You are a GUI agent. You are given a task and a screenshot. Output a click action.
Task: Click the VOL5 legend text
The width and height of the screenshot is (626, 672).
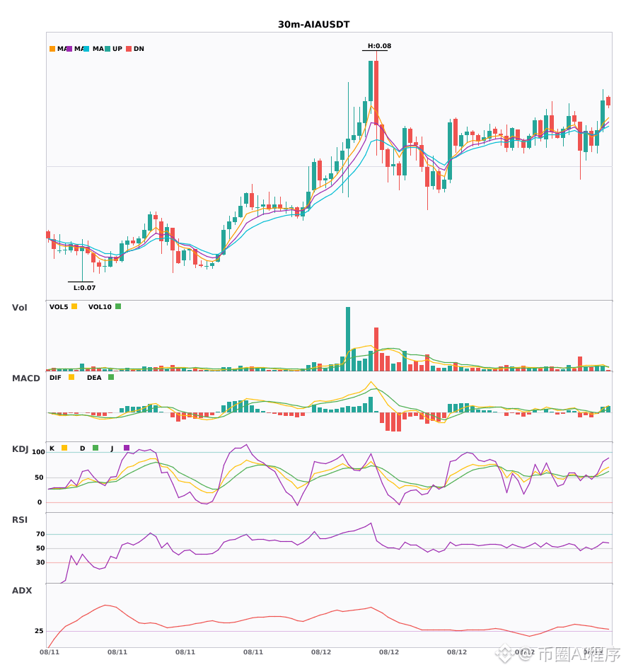coord(59,307)
